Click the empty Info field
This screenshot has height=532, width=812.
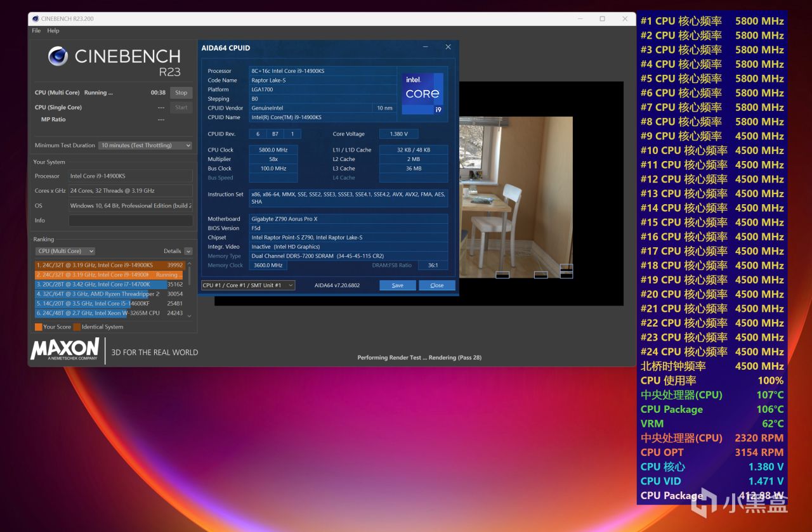point(131,221)
